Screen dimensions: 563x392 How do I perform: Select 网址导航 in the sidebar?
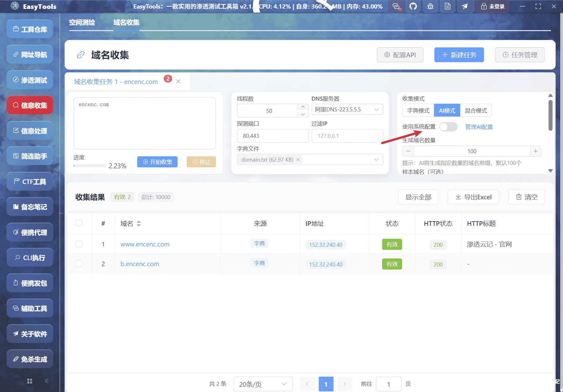(30, 54)
